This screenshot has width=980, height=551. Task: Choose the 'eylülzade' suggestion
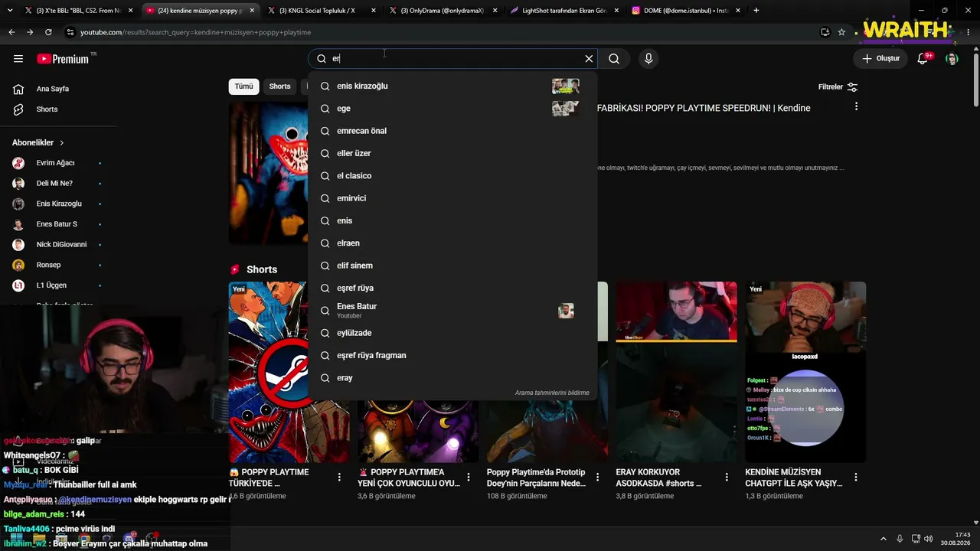[x=452, y=333]
